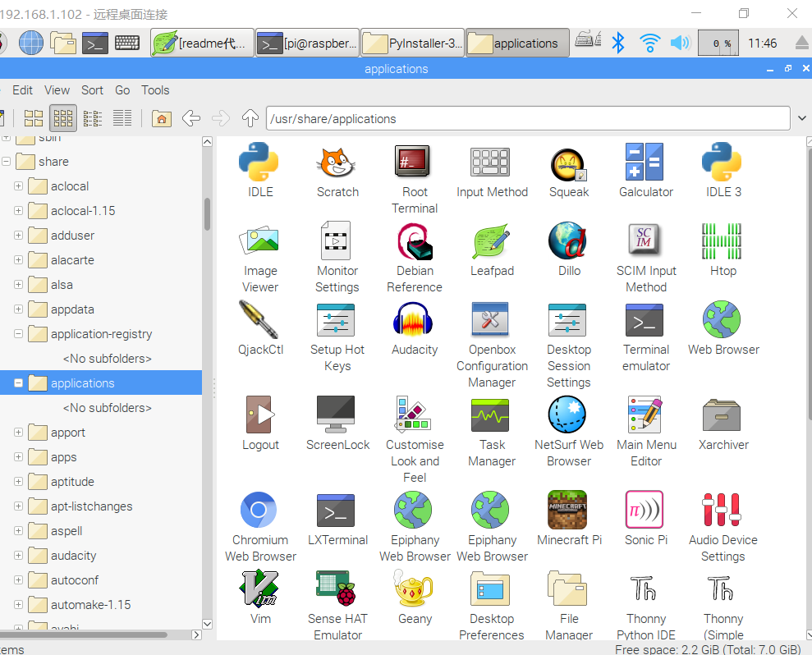
Task: Open the Sort menu
Action: (x=92, y=90)
